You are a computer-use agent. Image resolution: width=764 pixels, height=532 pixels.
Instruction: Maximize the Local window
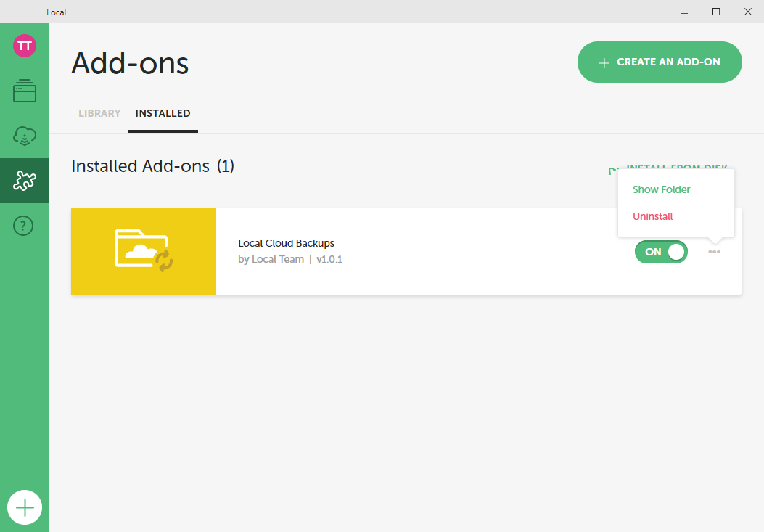pyautogui.click(x=716, y=12)
